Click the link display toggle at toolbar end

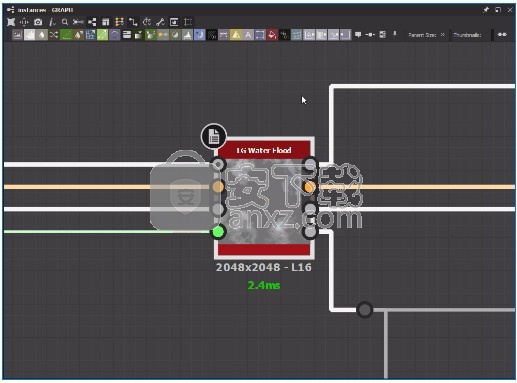click(x=502, y=35)
